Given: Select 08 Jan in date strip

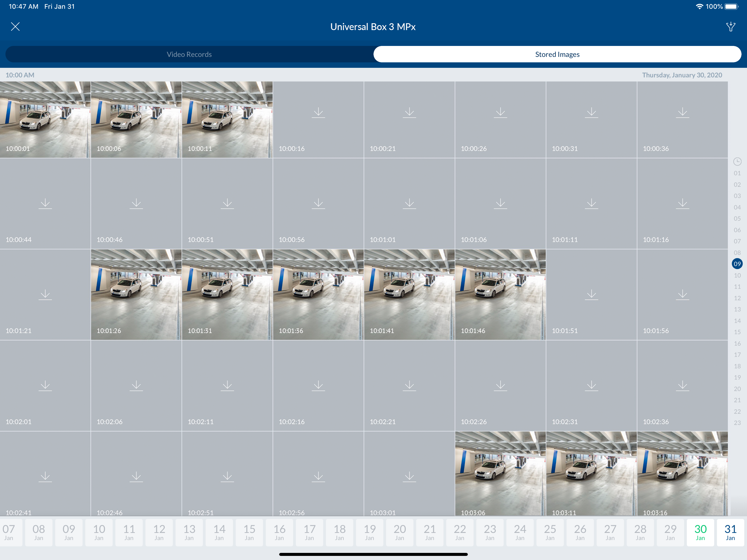Looking at the screenshot, I should (x=39, y=532).
